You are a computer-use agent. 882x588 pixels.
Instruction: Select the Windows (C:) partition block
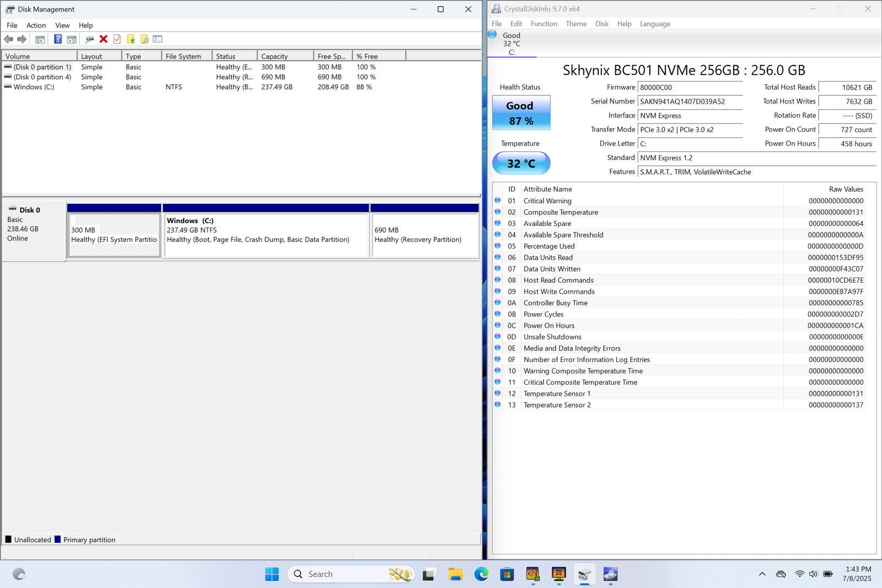coord(266,235)
